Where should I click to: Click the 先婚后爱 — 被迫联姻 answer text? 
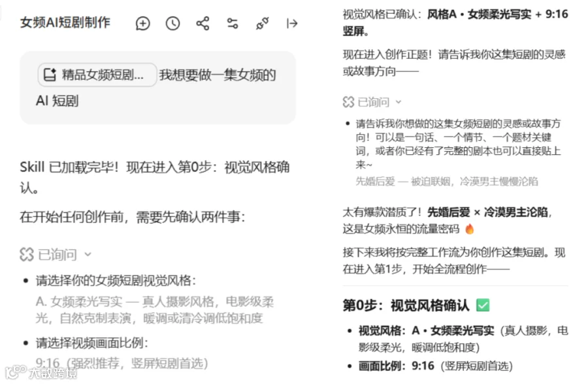point(447,182)
